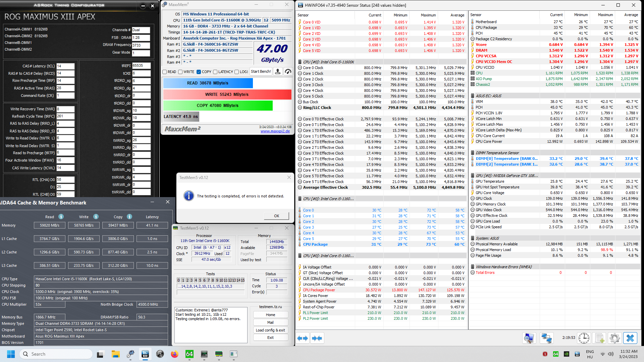Screen dimensions: 644x362
Task: Click Load config & exit in TestMem5
Action: [x=270, y=330]
